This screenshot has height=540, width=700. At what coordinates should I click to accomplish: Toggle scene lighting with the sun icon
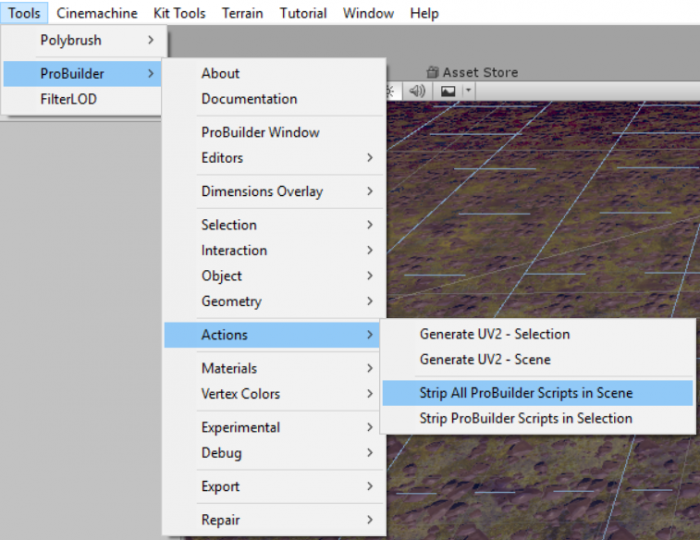[391, 90]
